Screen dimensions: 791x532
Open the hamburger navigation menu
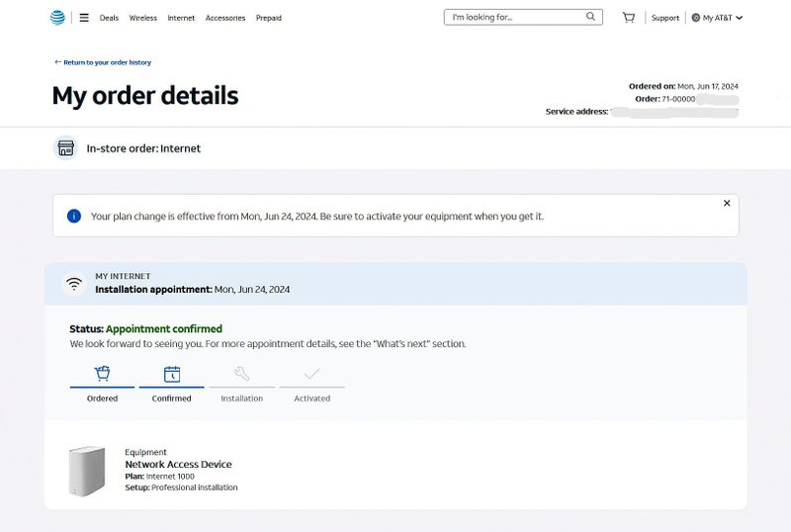tap(84, 18)
